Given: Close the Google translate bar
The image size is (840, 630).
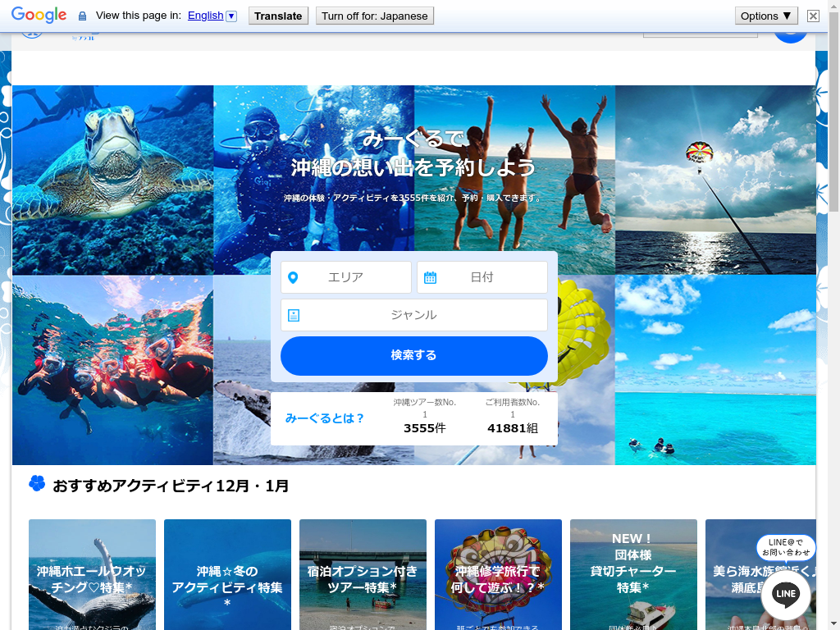Looking at the screenshot, I should 813,16.
